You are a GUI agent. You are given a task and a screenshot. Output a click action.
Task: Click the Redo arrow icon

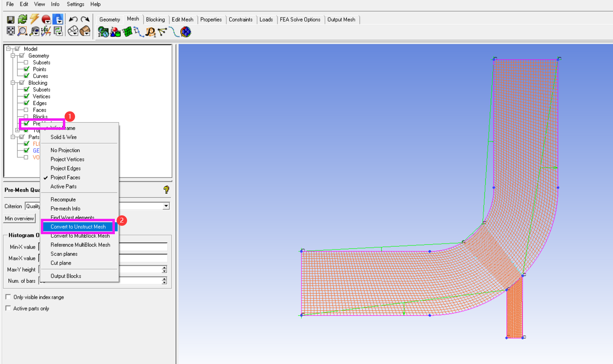tap(85, 20)
